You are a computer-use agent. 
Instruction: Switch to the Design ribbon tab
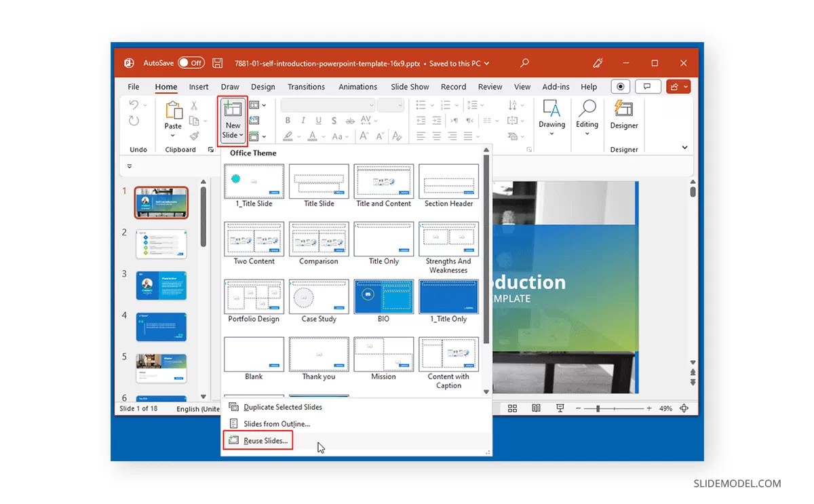coord(263,86)
